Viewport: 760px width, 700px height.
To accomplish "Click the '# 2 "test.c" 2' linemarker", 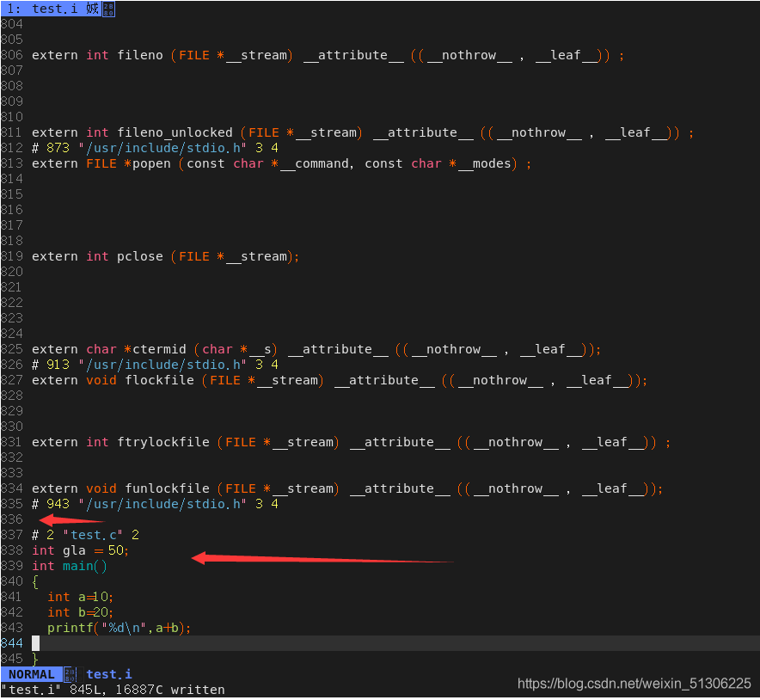I will 86,535.
